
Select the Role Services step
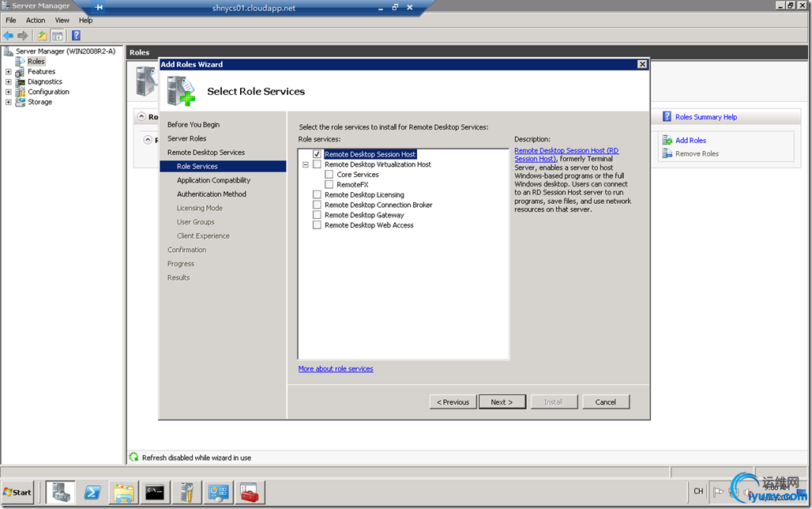(x=223, y=167)
